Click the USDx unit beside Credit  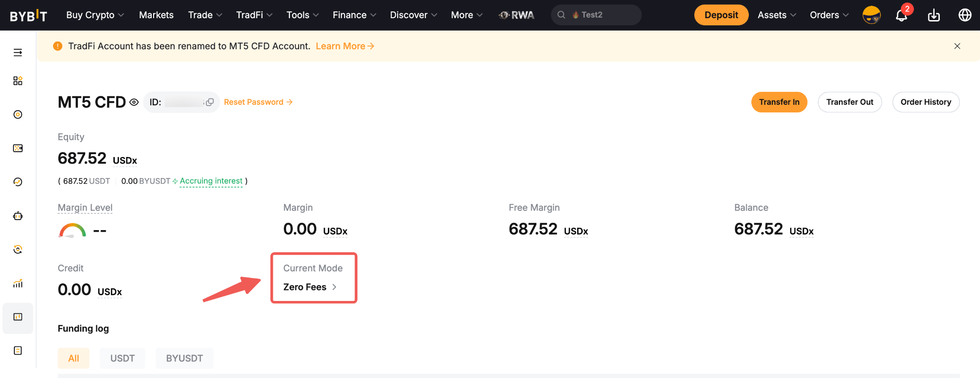pyautogui.click(x=110, y=292)
